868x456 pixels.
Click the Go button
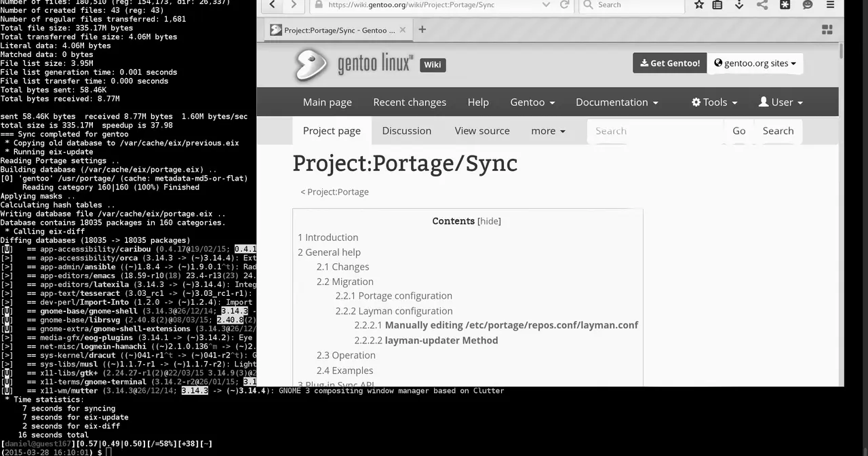pyautogui.click(x=739, y=131)
